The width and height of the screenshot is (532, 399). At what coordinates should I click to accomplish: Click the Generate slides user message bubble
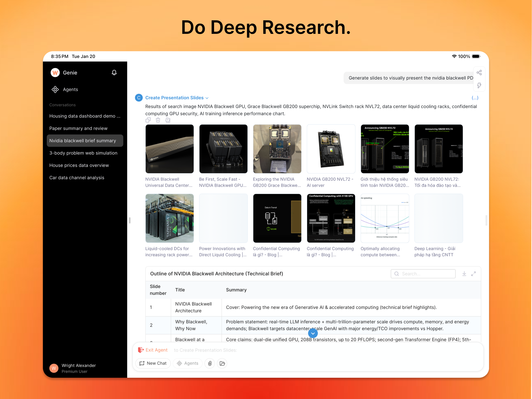(408, 78)
